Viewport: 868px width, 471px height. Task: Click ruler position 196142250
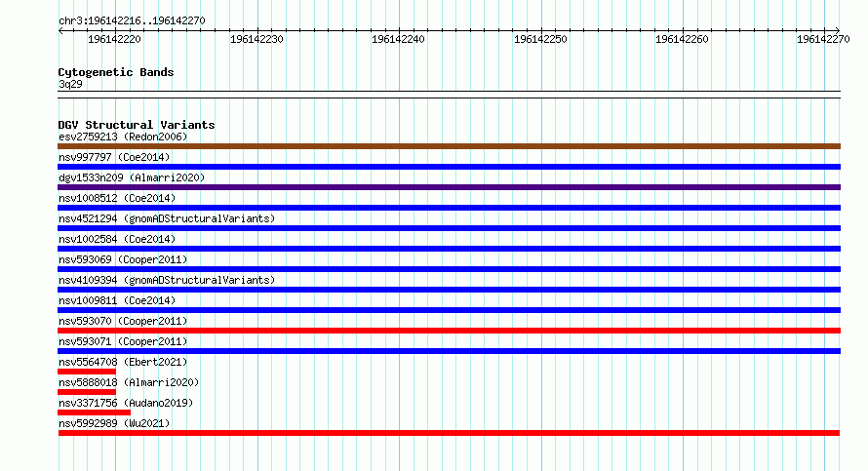tap(541, 39)
